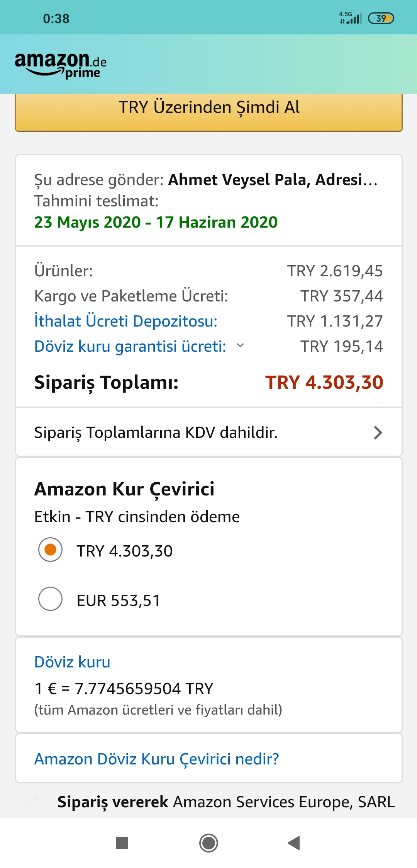Tap the 4.5G signal strength icon

[x=350, y=18]
